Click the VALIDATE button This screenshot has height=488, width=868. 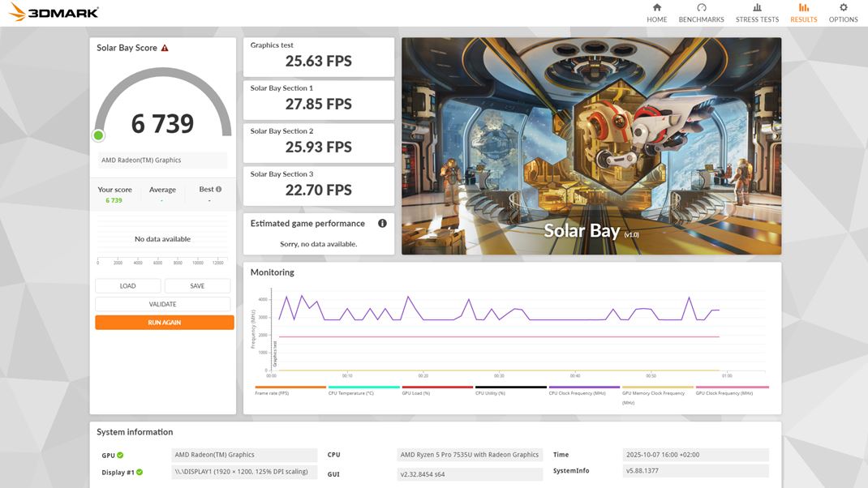163,302
